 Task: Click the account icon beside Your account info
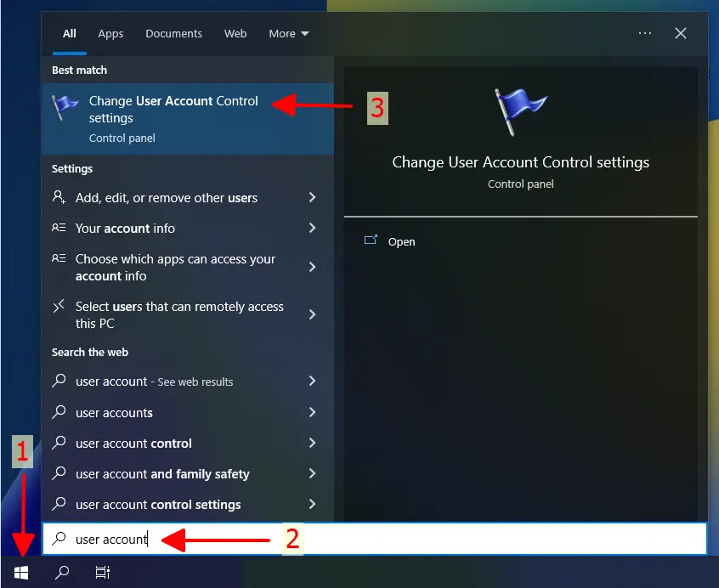click(59, 228)
